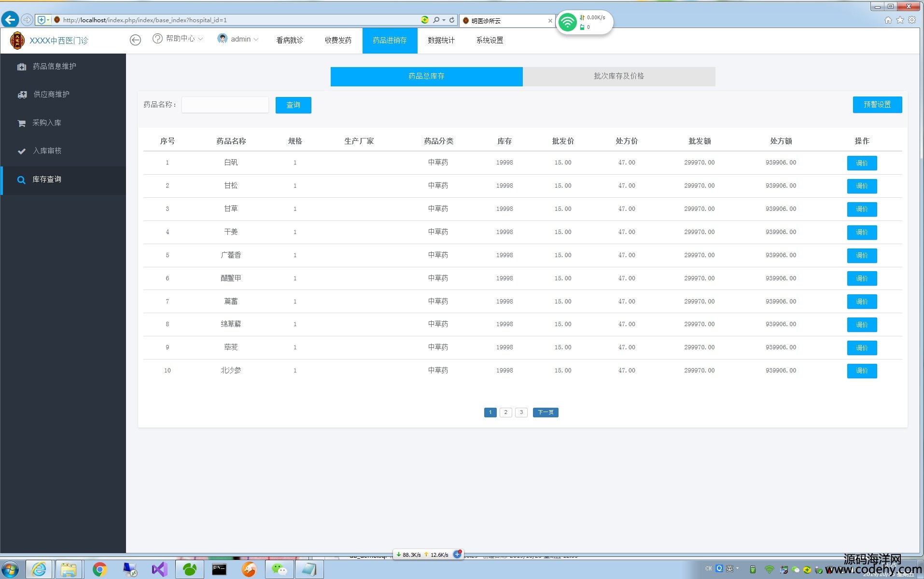
Task: Click the 供应商维护 truck icon
Action: tap(22, 95)
